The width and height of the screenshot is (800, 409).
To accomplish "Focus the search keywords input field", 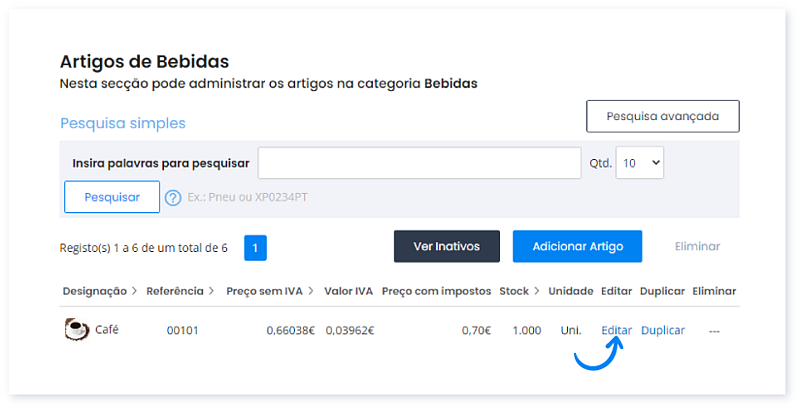I will point(419,162).
